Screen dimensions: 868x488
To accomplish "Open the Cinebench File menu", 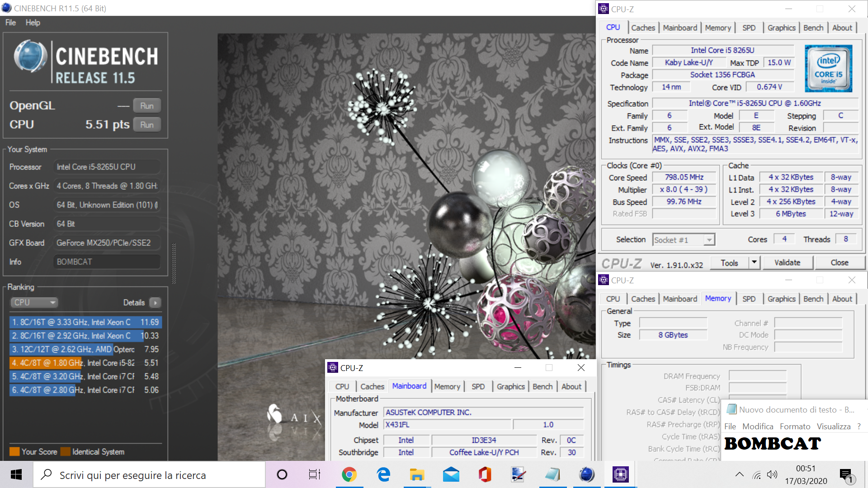I will (10, 23).
